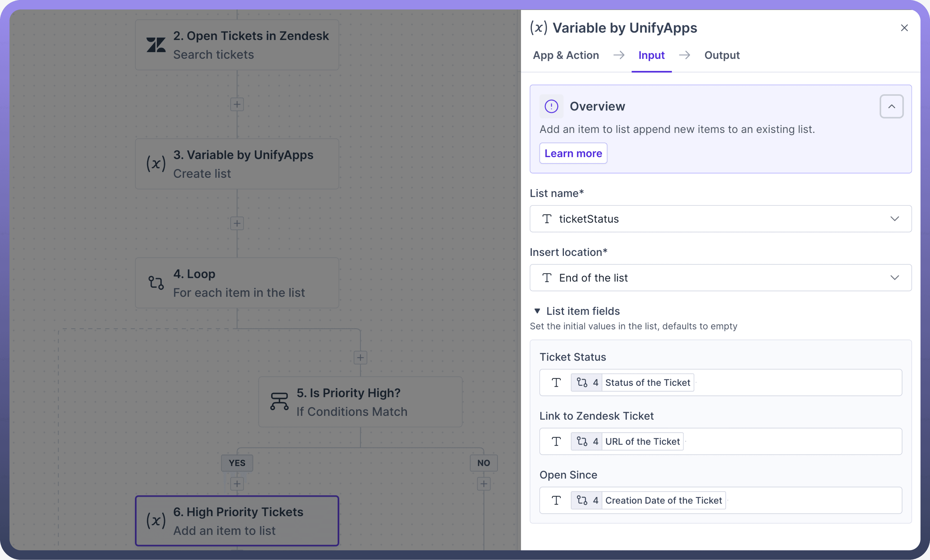The image size is (930, 560).
Task: Close the Variable by UnifyApps panel
Action: (904, 28)
